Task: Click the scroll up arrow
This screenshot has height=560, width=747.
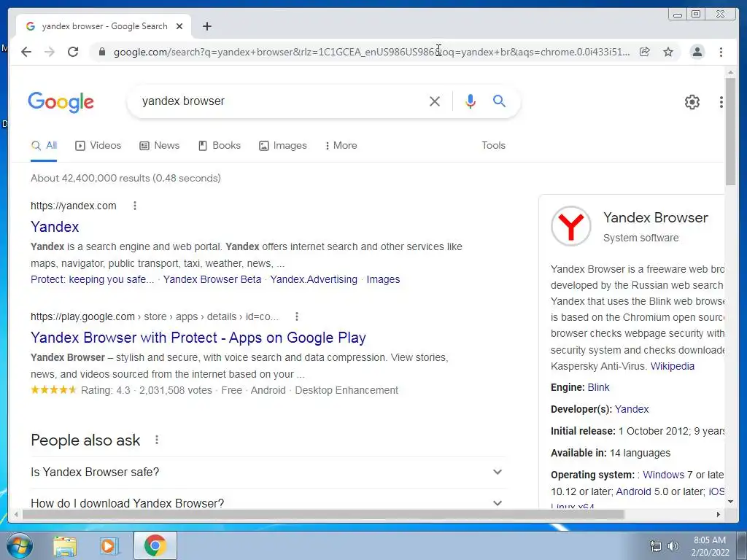Action: click(730, 72)
